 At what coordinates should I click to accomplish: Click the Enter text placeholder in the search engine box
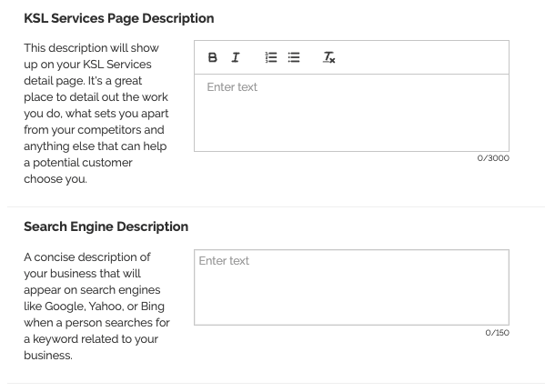pos(224,261)
